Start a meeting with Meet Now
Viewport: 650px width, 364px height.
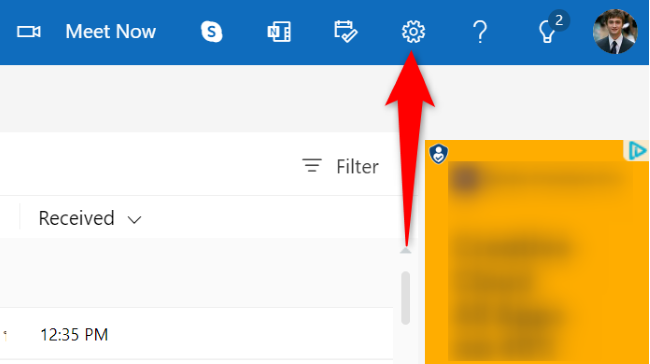coord(110,32)
